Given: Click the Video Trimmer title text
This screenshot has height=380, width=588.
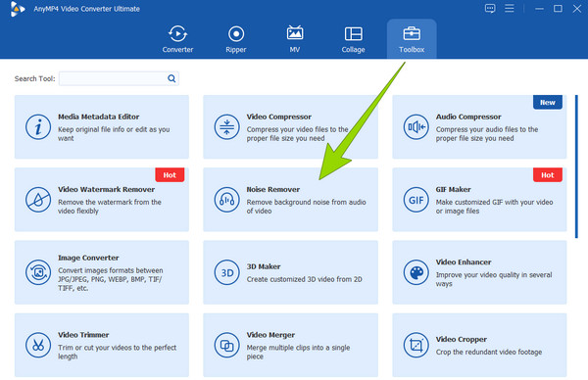Looking at the screenshot, I should 83,335.
